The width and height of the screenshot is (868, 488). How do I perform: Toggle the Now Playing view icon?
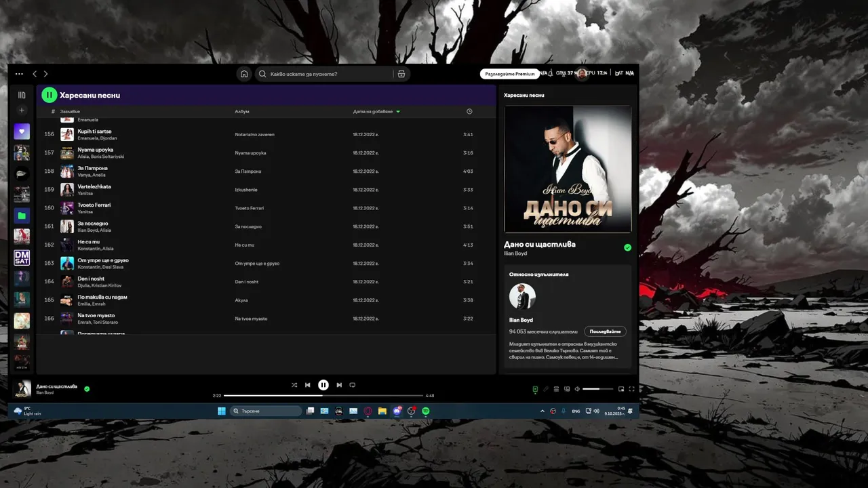click(x=535, y=389)
